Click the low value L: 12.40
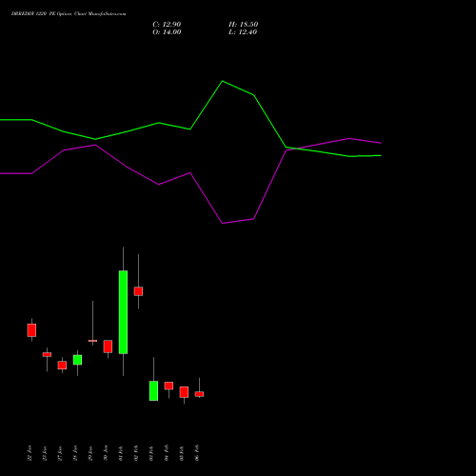476x476 pixels. 243,32
